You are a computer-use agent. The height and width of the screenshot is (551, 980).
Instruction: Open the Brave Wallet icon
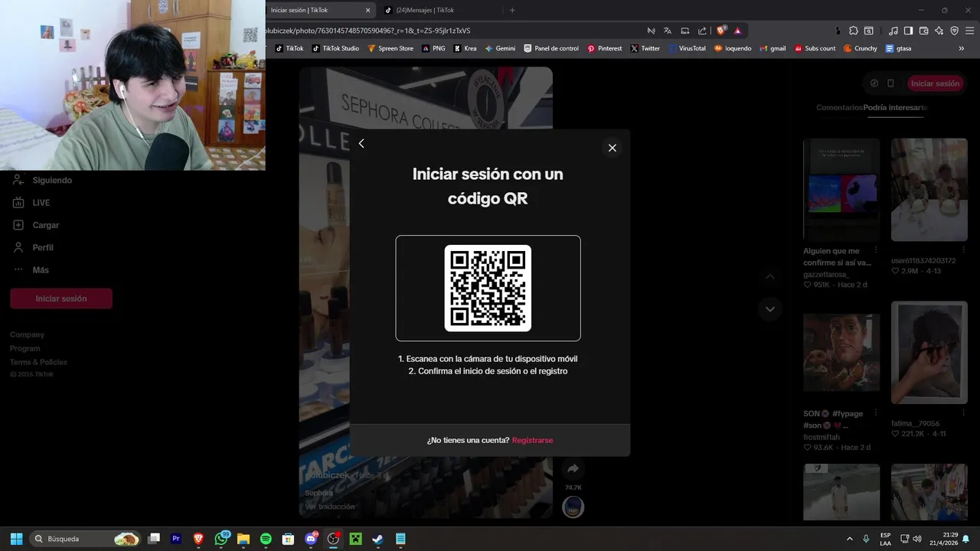pos(923,31)
